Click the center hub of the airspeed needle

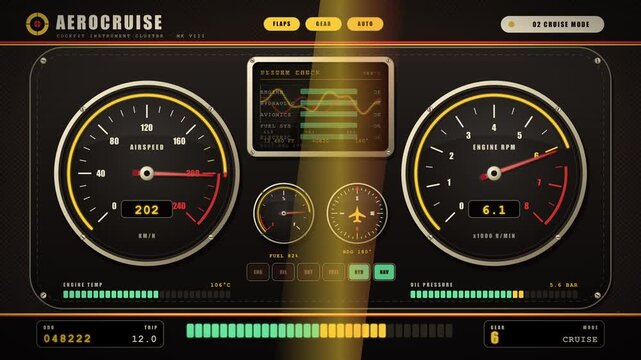pos(147,173)
